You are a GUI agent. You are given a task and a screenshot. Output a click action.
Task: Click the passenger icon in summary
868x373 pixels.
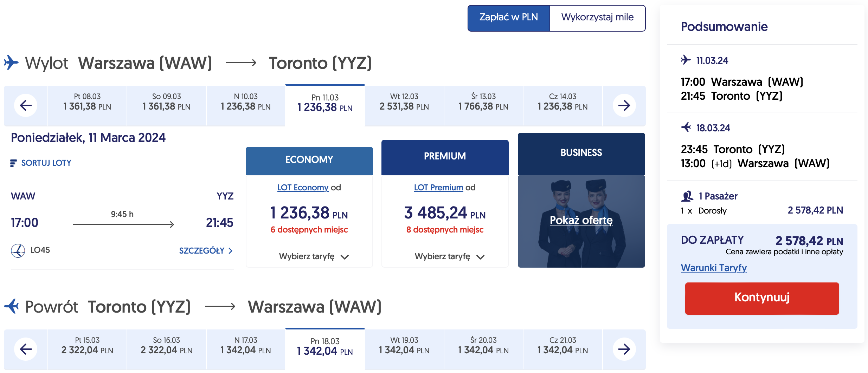tap(687, 196)
